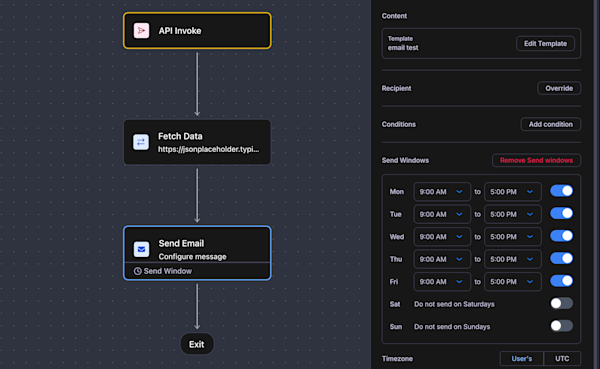Screen dimensions: 600x369
Task: Select the Send Email node's Configure message text
Action: pos(192,256)
